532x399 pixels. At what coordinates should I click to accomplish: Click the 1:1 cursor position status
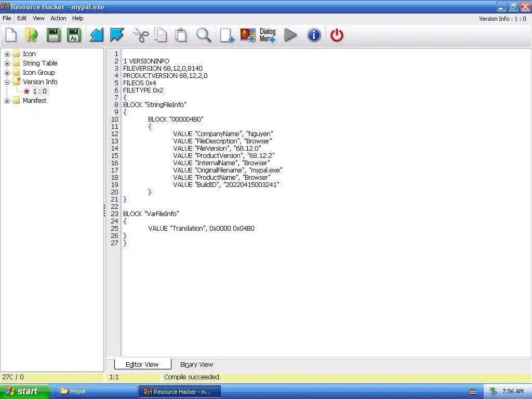point(114,377)
